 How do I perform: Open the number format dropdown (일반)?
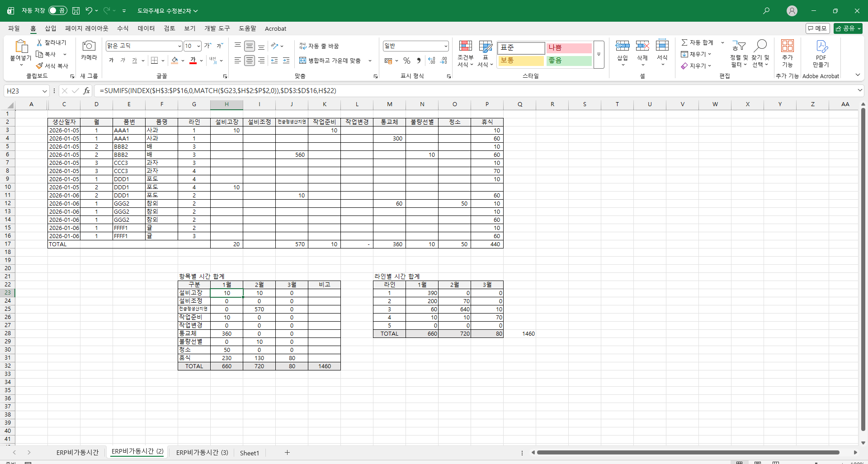click(445, 46)
